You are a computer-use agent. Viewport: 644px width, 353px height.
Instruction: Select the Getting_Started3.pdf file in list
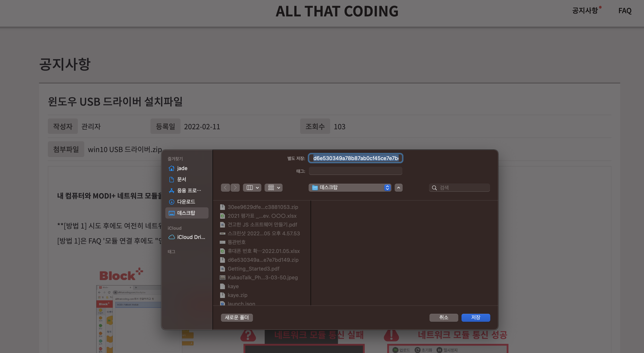[x=253, y=269]
